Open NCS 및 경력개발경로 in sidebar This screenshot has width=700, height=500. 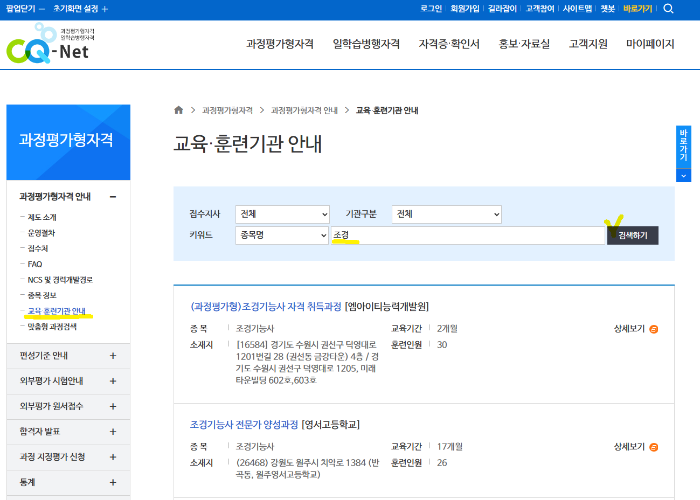coord(60,279)
